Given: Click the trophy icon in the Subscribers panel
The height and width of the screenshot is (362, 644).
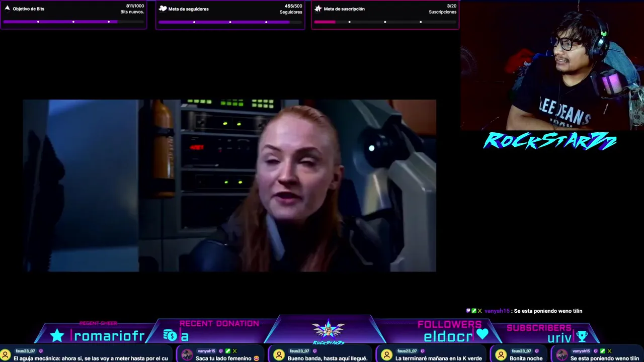Looking at the screenshot, I should click(582, 336).
